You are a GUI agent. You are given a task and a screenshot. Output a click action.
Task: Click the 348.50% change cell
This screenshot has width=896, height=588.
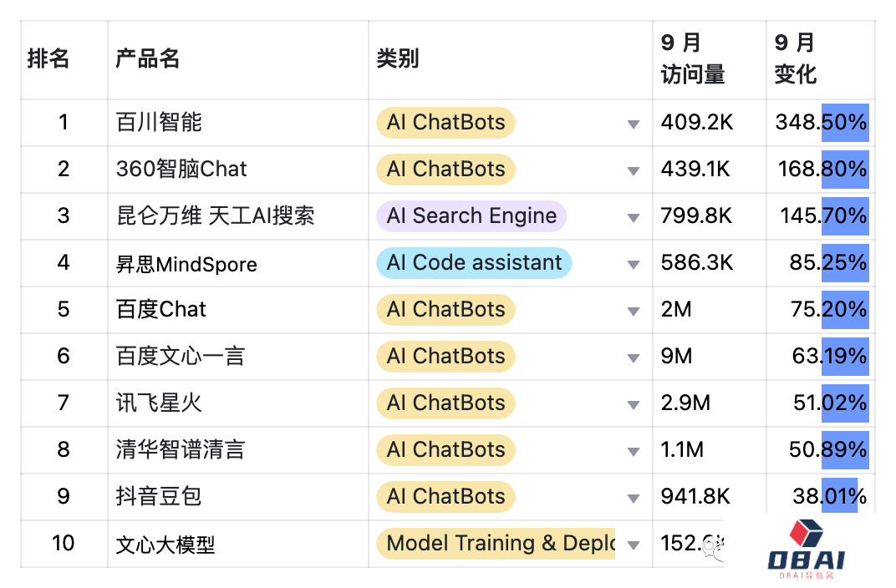coord(821,122)
